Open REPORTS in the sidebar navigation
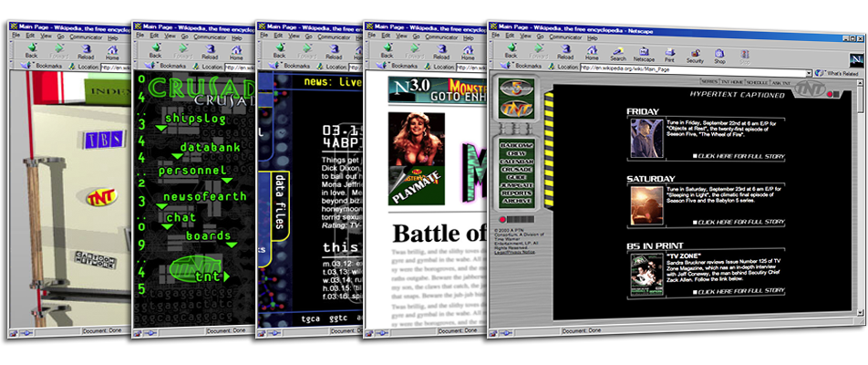 [x=516, y=193]
